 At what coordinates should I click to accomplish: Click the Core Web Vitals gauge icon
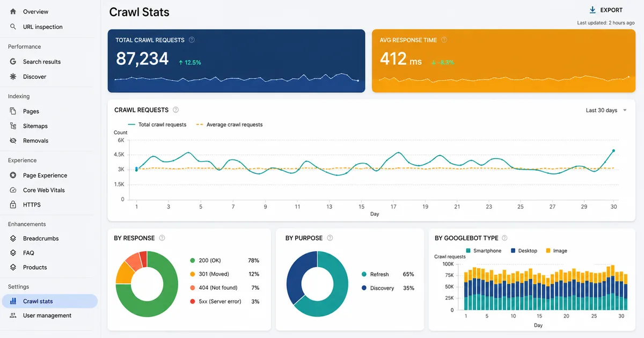click(x=13, y=190)
